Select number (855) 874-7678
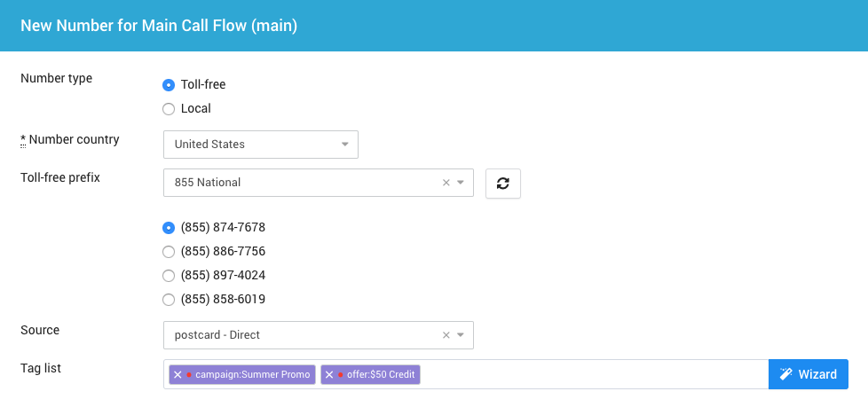868x415 pixels. tap(169, 227)
